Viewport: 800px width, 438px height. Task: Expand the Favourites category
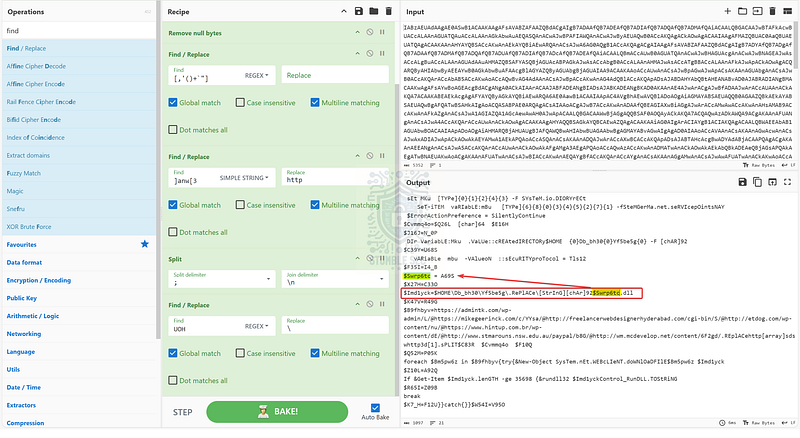[x=79, y=245]
